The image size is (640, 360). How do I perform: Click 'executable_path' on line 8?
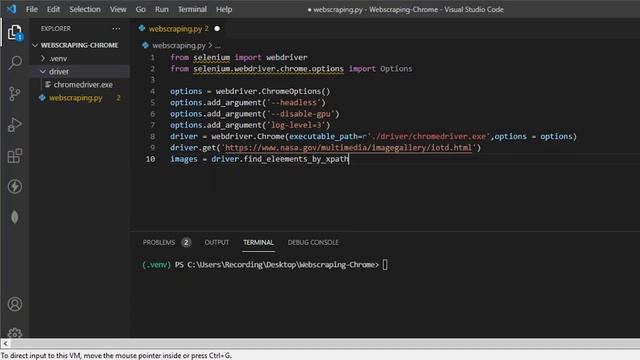[323, 136]
